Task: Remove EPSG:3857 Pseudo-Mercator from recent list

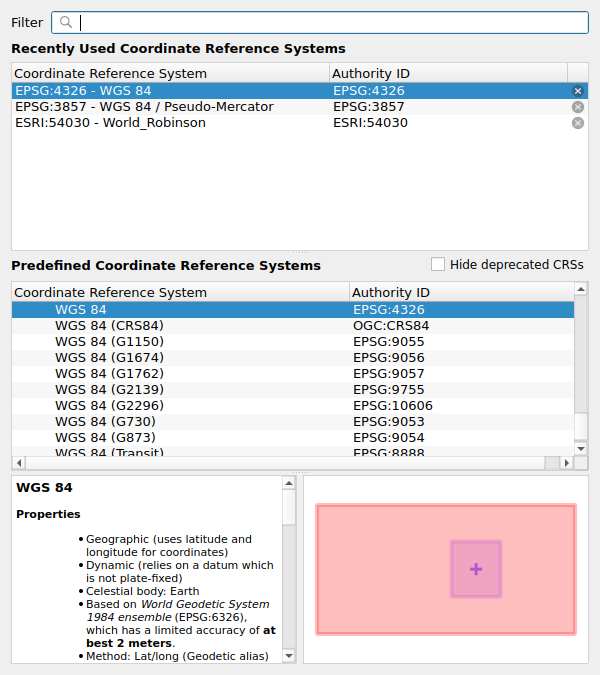Action: pyautogui.click(x=578, y=107)
